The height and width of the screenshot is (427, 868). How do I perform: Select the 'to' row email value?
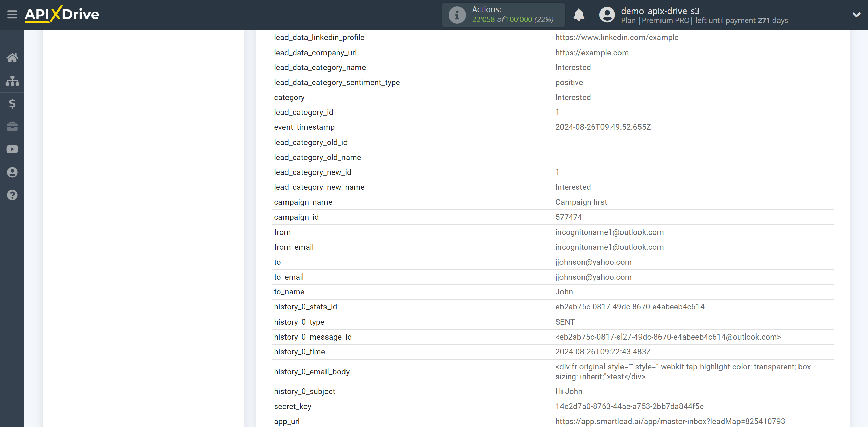click(x=593, y=262)
